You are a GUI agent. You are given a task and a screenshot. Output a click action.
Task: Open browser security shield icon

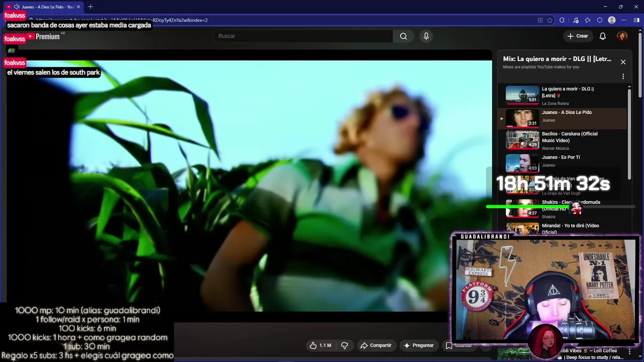click(x=600, y=20)
